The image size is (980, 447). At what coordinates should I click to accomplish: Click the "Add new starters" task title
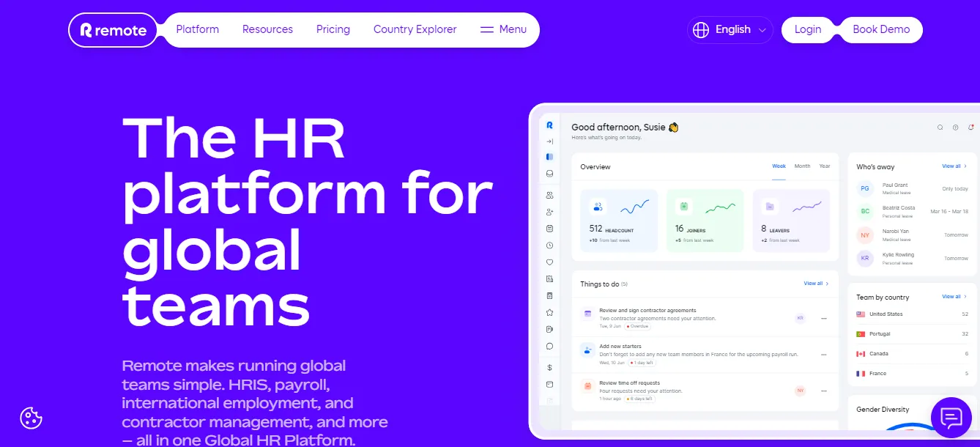[620, 347]
